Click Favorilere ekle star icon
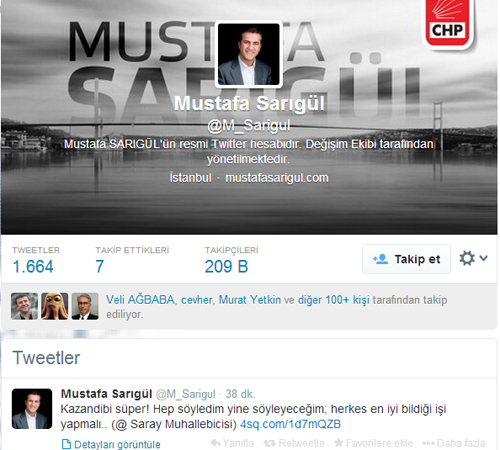Screen dimensions: 500x450 tap(338, 442)
